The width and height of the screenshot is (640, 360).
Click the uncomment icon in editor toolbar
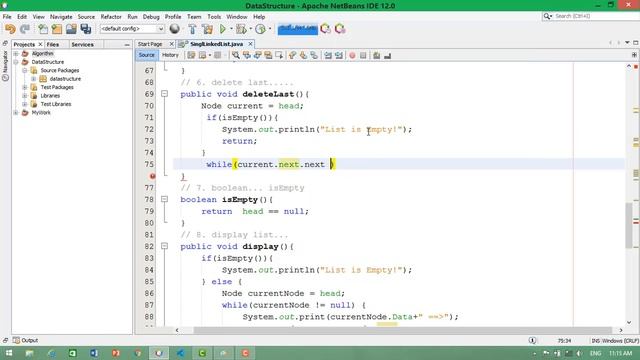pyautogui.click(x=387, y=55)
